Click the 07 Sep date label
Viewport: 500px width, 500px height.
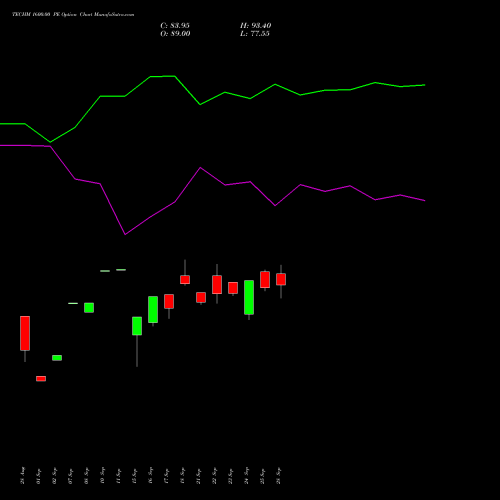70,476
